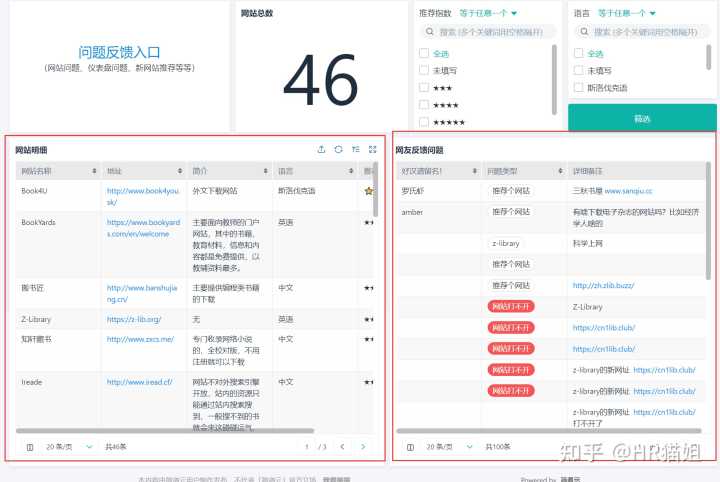Screen dimensions: 720x482
Task: Click search magnifier icon in 推荐指数 filter
Action: tap(429, 31)
